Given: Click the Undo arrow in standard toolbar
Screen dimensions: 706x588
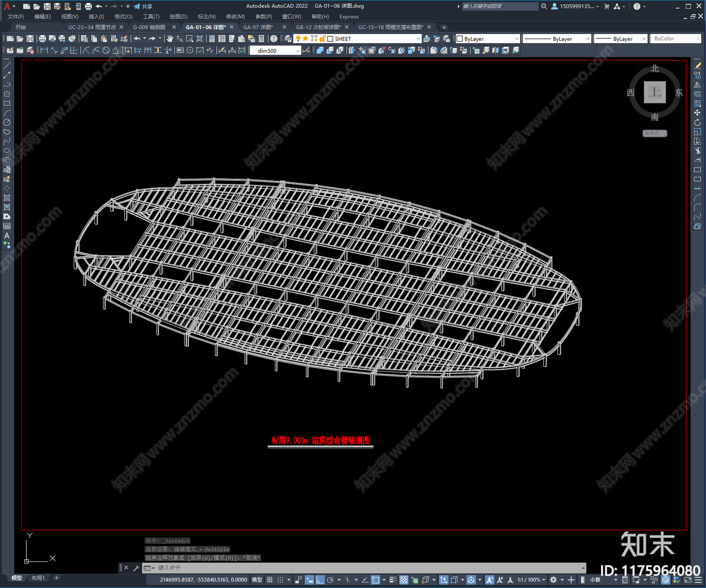Looking at the screenshot, I should point(137,39).
